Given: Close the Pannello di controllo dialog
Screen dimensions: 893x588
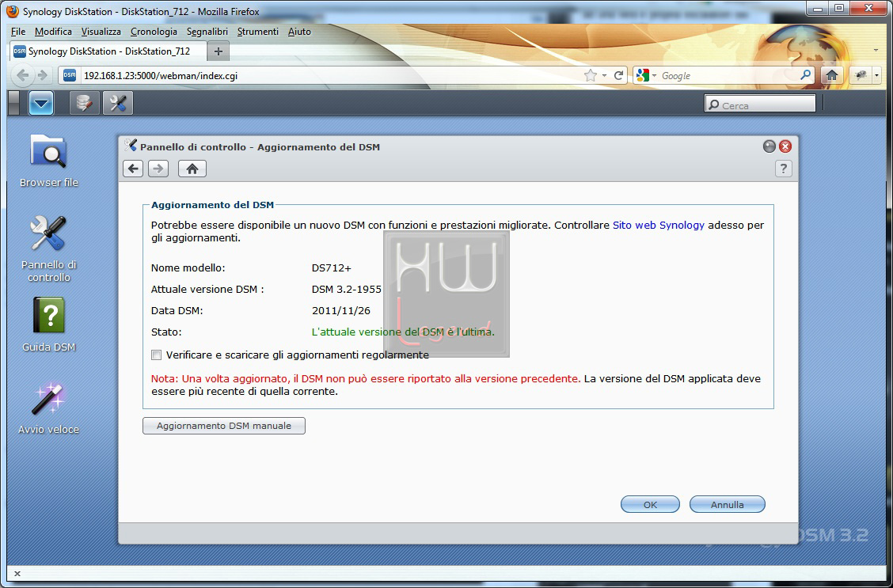Looking at the screenshot, I should click(785, 147).
